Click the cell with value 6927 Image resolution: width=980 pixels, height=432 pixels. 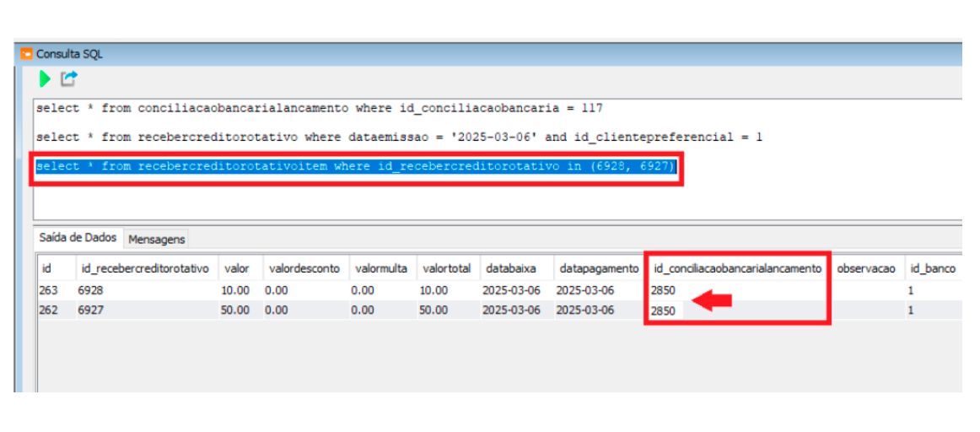coord(148,310)
